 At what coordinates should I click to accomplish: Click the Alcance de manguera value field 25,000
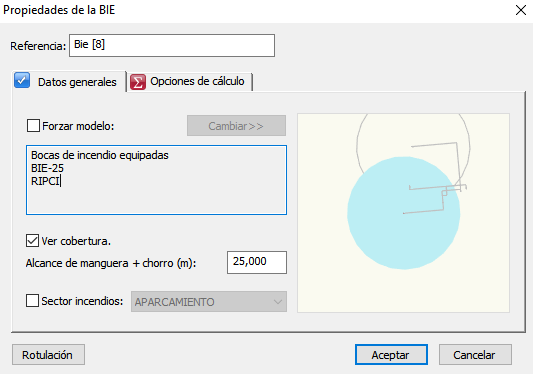pyautogui.click(x=257, y=262)
